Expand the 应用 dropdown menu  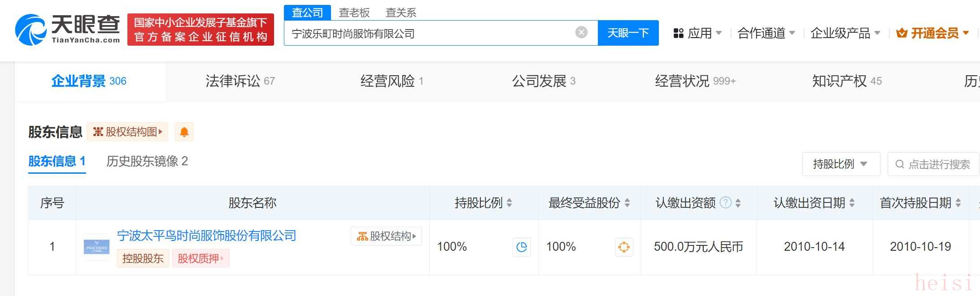tap(698, 33)
